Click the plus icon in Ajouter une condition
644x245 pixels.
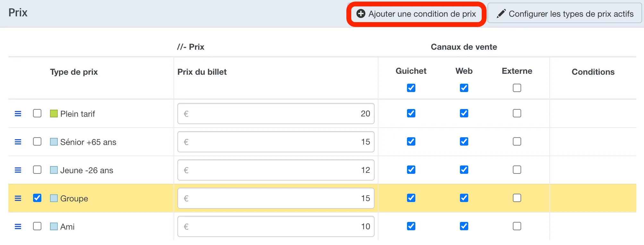click(361, 13)
